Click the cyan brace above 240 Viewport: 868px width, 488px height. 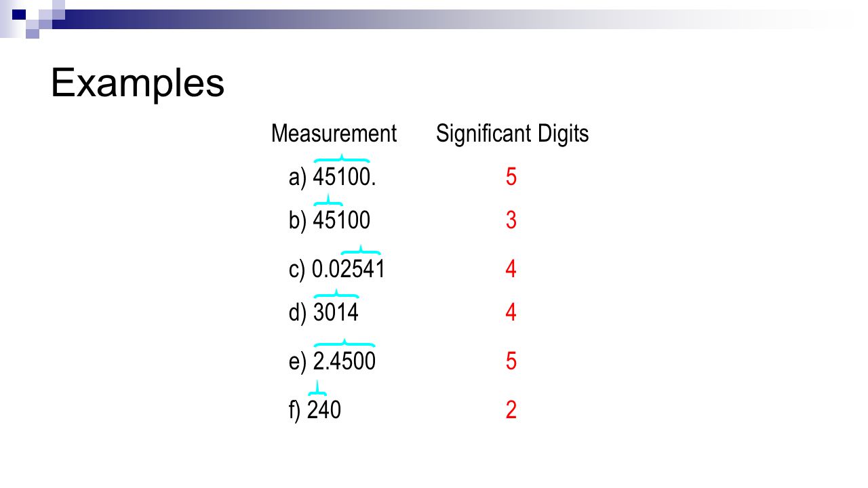(317, 388)
